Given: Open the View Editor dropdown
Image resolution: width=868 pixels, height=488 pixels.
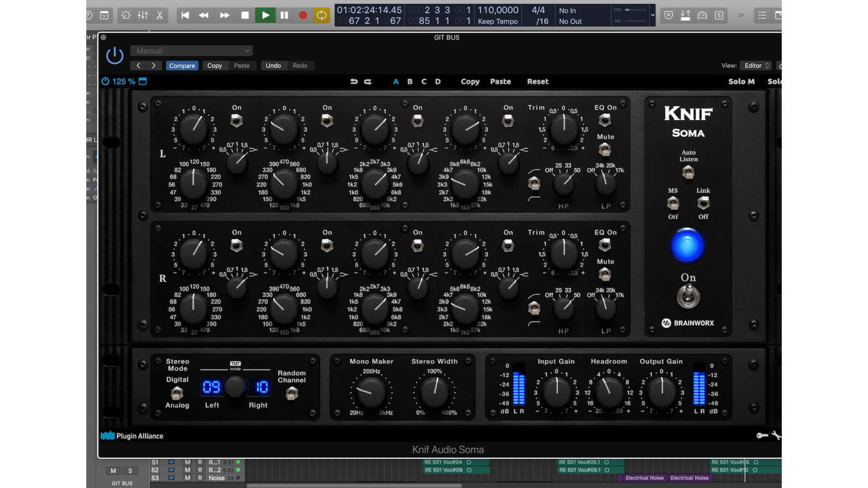Looking at the screenshot, I should [x=756, y=65].
